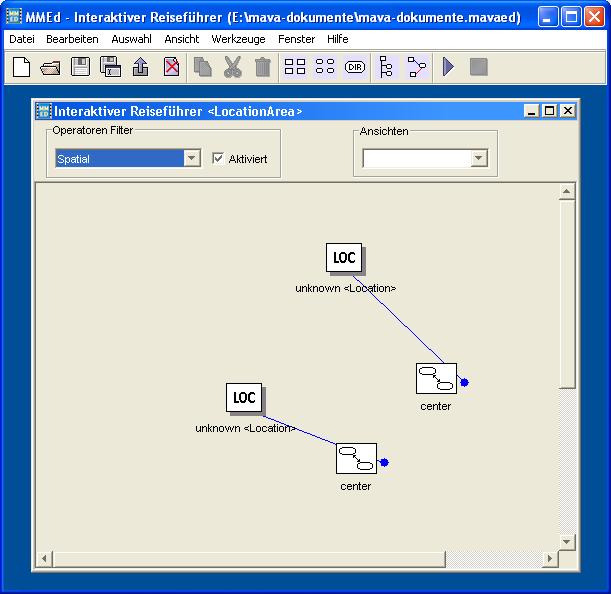Viewport: 611px width, 594px height.
Task: Open the Werkzeuge menu
Action: [x=238, y=39]
